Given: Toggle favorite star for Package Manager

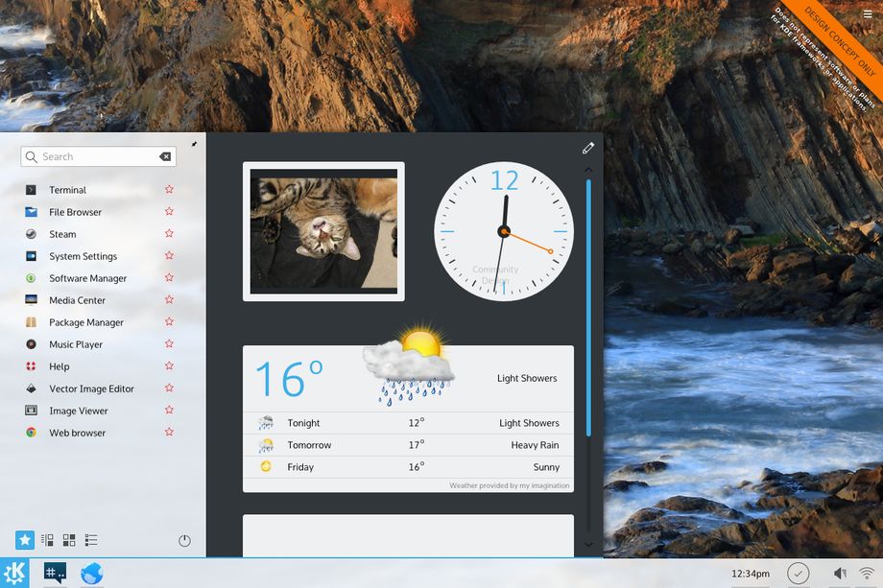Looking at the screenshot, I should [169, 321].
